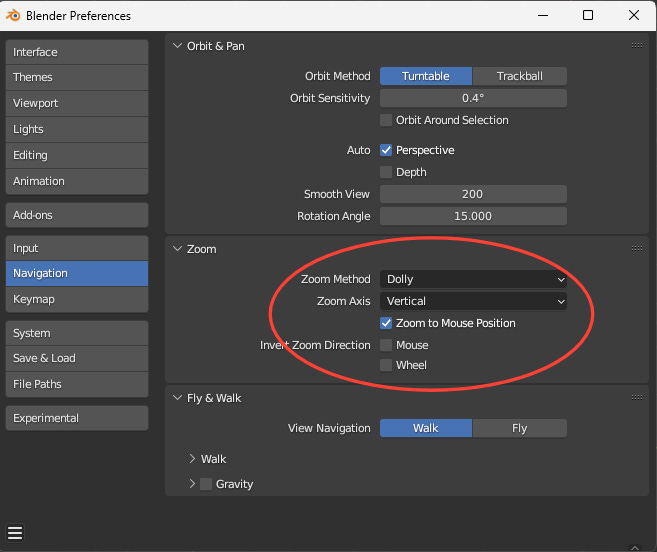Maximize the Blender Preferences window
The height and width of the screenshot is (552, 657).
tap(588, 16)
